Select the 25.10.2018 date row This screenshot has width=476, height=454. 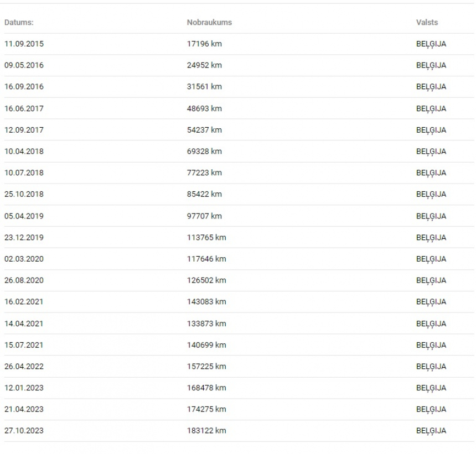click(x=24, y=194)
